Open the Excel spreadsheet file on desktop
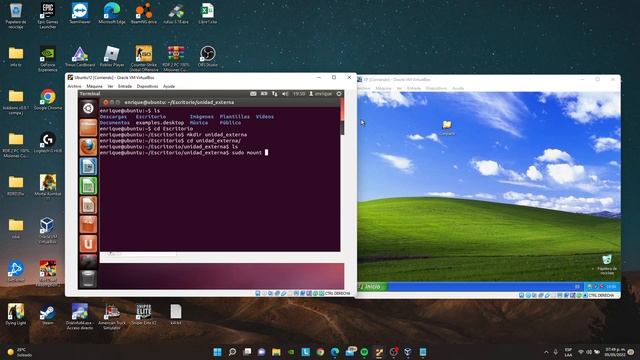640x360 pixels. (x=207, y=13)
